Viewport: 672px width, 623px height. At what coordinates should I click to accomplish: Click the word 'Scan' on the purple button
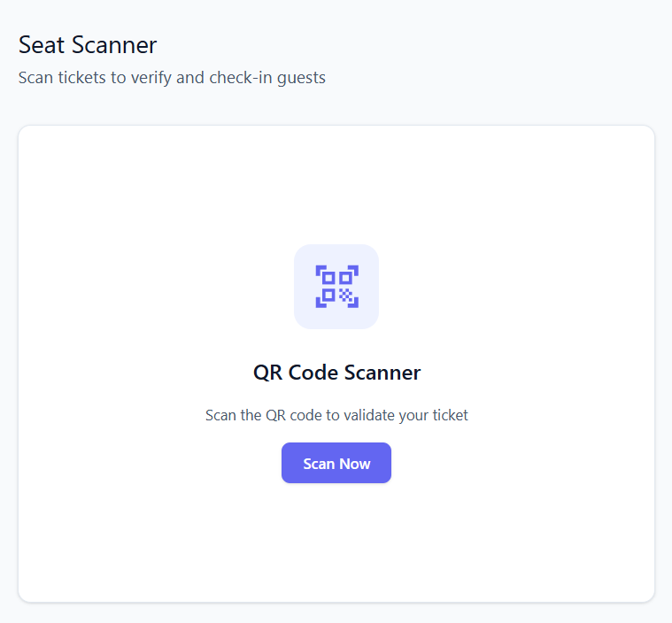point(318,464)
